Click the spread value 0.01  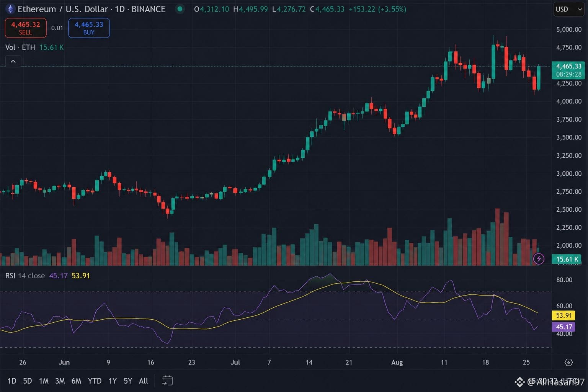[x=57, y=28]
